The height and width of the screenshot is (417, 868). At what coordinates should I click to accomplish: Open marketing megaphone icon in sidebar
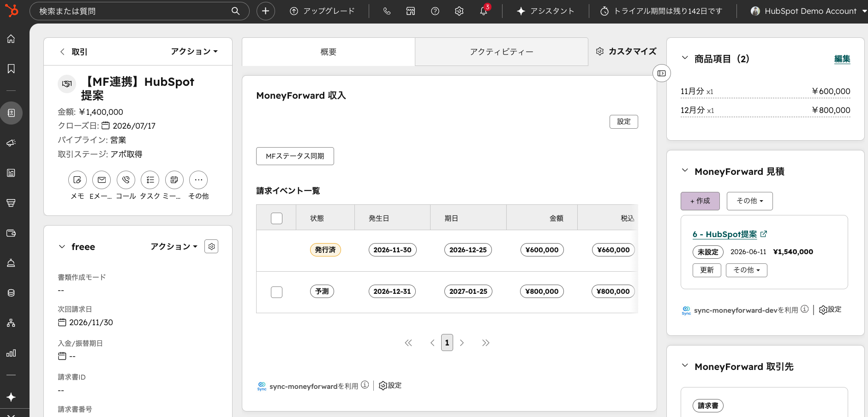11,143
